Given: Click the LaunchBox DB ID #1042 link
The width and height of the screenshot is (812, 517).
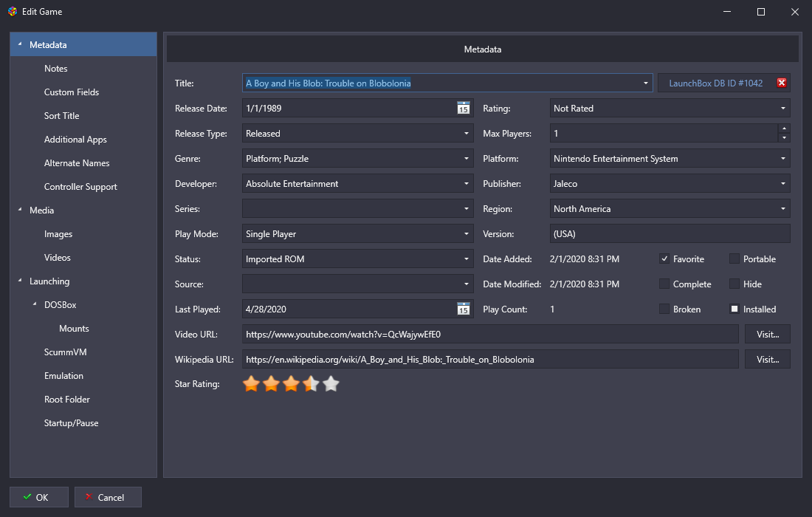Looking at the screenshot, I should [x=716, y=83].
